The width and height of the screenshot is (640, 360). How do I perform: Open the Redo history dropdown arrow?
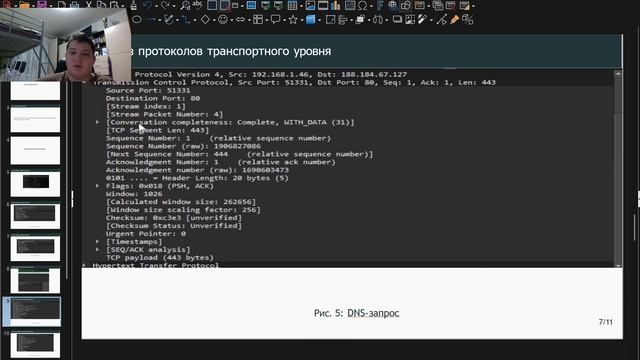pyautogui.click(x=174, y=6)
